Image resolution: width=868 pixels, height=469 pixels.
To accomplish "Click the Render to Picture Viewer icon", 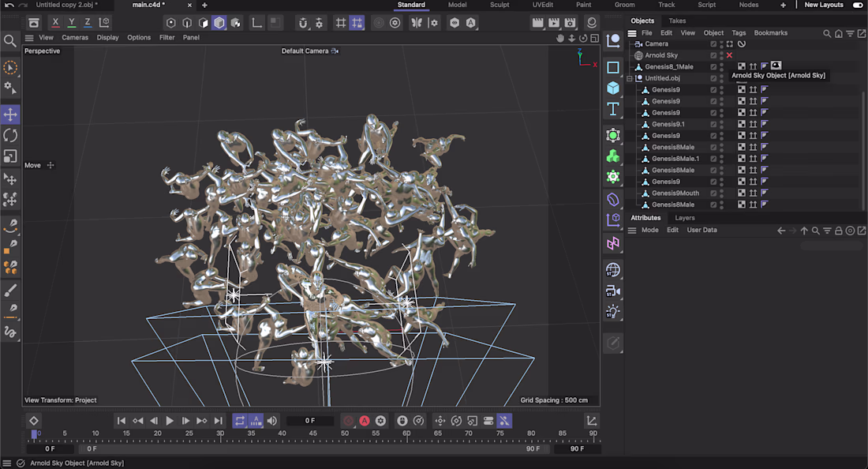I will click(x=554, y=23).
